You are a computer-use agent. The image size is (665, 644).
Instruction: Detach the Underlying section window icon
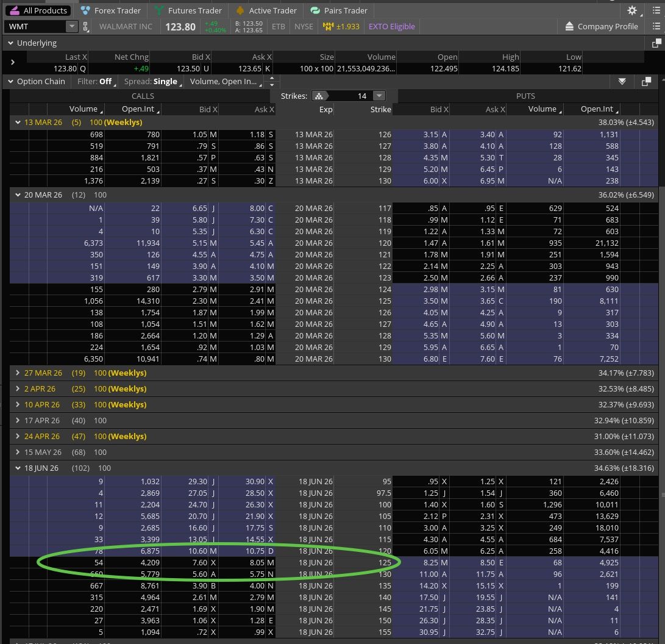coord(656,43)
